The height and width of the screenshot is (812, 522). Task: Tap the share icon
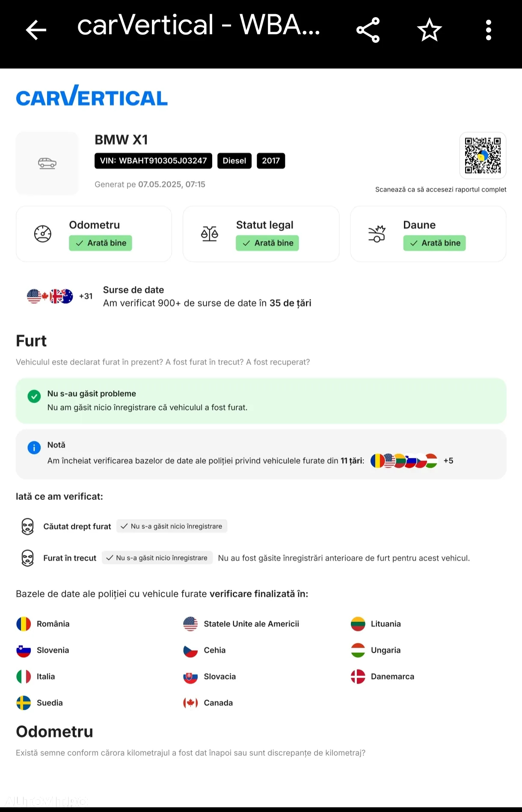coord(368,30)
